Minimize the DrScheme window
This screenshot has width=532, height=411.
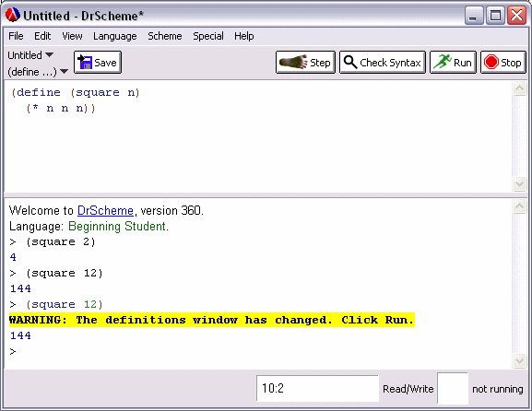(x=474, y=16)
